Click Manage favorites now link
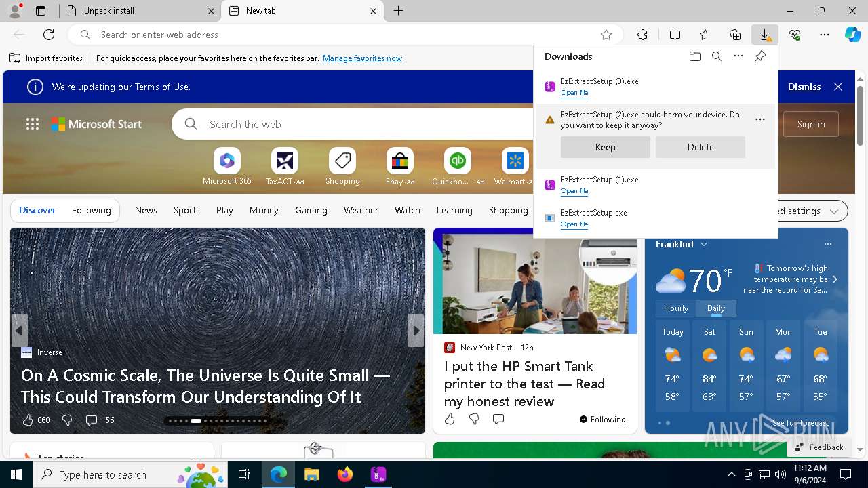 click(x=362, y=58)
